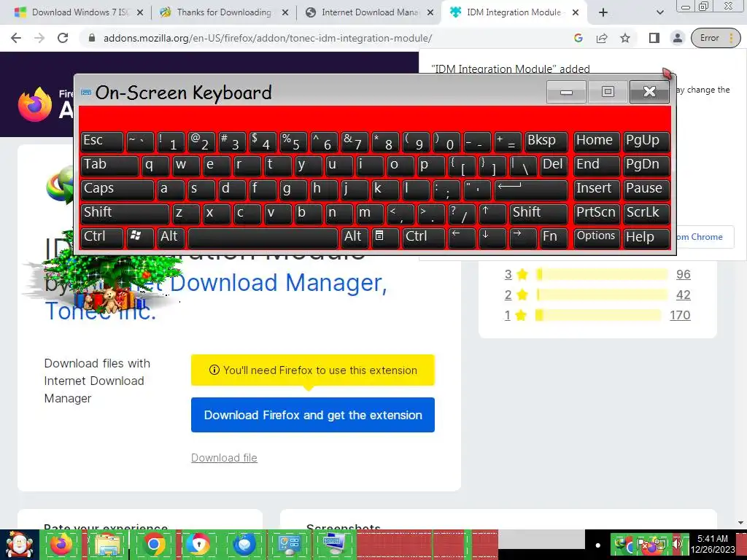The width and height of the screenshot is (747, 560).
Task: Open File Explorer from the taskbar
Action: coord(108,544)
